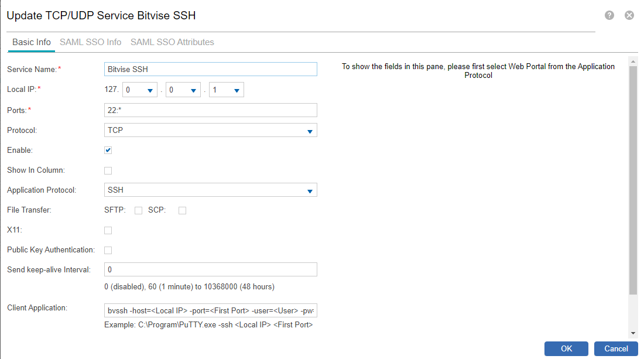This screenshot has height=359, width=644.
Task: Open the last Local IP octet dropdown
Action: (227, 90)
